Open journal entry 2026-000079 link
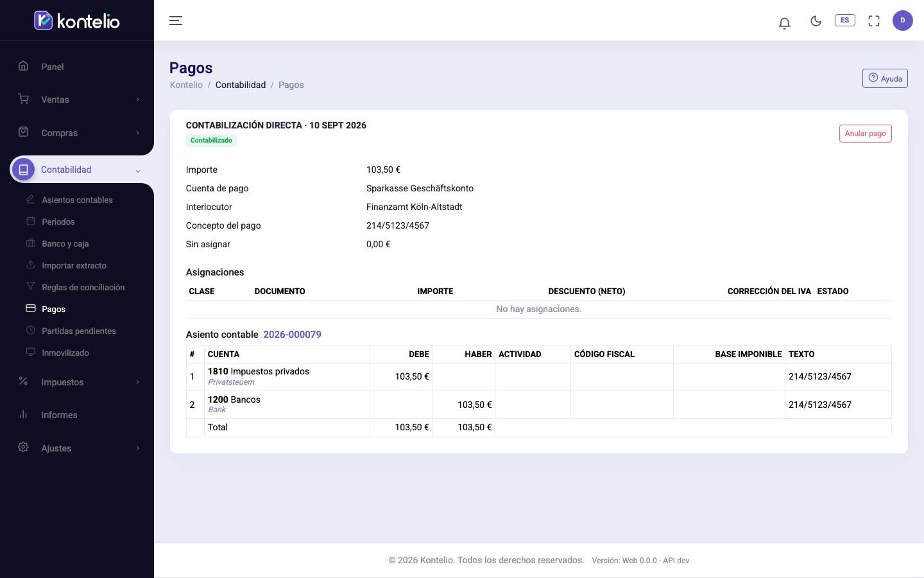The height and width of the screenshot is (578, 924). coord(292,335)
